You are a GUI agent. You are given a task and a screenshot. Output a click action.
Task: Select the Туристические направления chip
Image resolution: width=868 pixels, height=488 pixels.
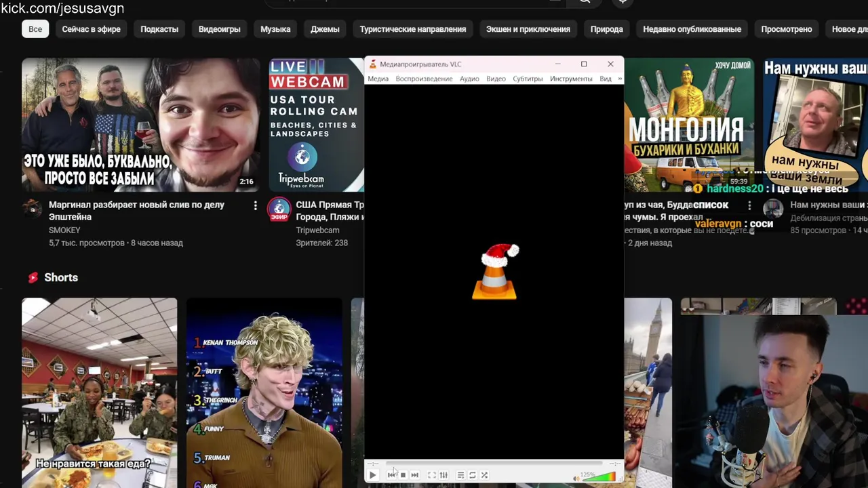pyautogui.click(x=413, y=29)
